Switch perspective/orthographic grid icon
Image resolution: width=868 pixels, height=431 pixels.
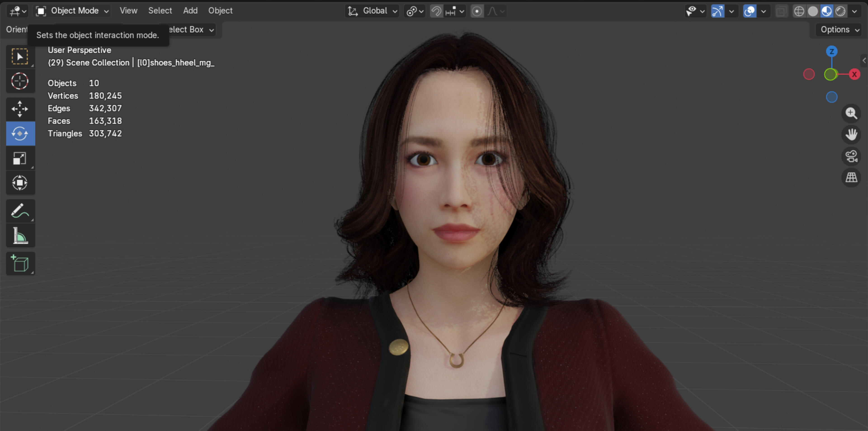pyautogui.click(x=851, y=177)
